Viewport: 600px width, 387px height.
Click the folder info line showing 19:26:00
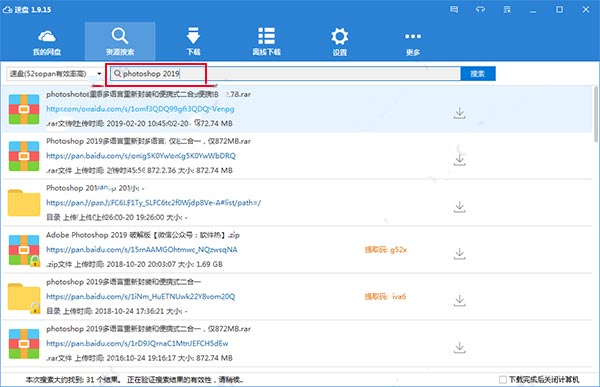point(117,217)
